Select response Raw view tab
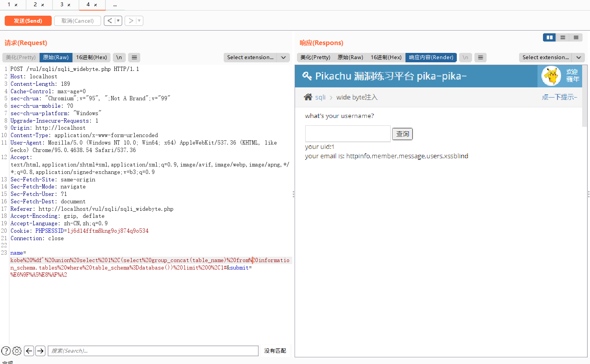Viewport: 590px width, 364px height. point(350,57)
